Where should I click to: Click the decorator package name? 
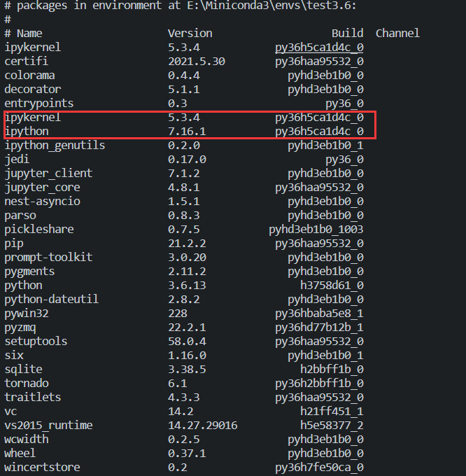[x=32, y=90]
